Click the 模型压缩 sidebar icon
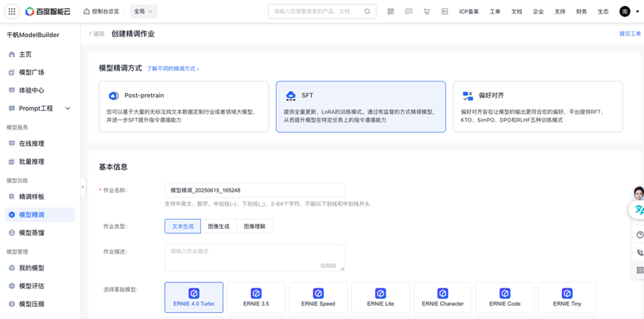 [12, 304]
